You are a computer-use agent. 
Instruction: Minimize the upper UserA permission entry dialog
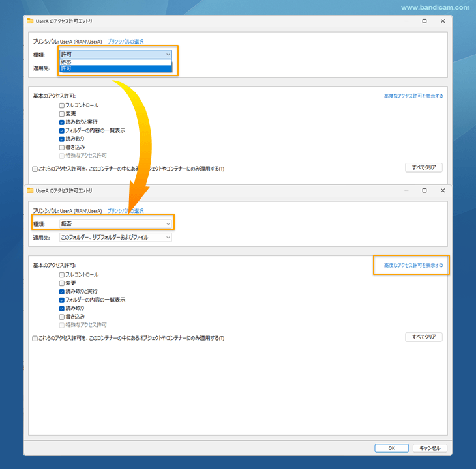coord(406,21)
